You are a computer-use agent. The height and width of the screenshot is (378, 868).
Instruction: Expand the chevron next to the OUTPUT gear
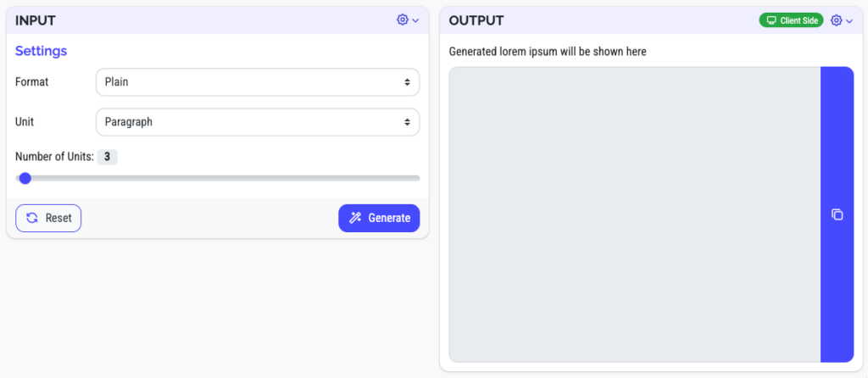[x=849, y=21]
